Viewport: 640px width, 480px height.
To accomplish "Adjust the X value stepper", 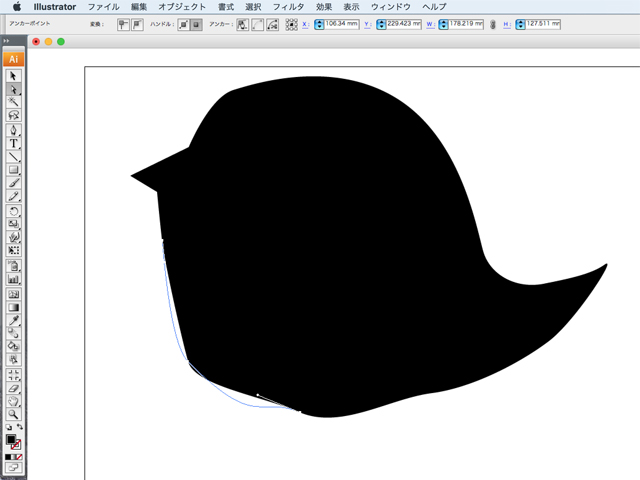I will [x=319, y=24].
